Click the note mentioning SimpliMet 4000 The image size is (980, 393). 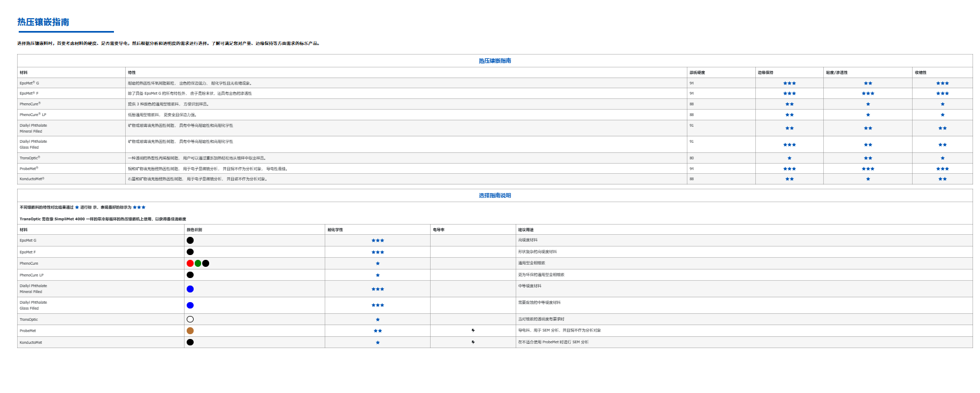[103, 219]
